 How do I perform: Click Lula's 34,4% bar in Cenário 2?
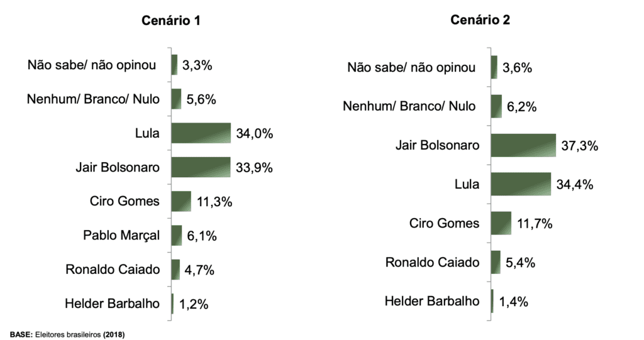(521, 184)
